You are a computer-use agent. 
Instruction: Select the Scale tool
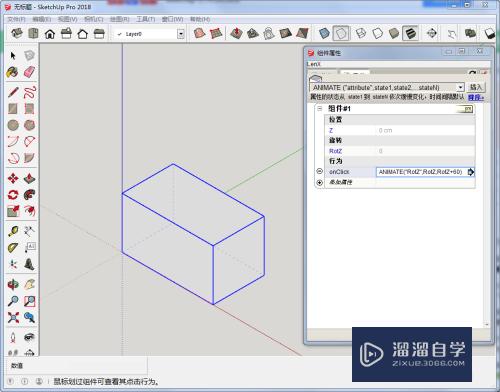[13, 211]
